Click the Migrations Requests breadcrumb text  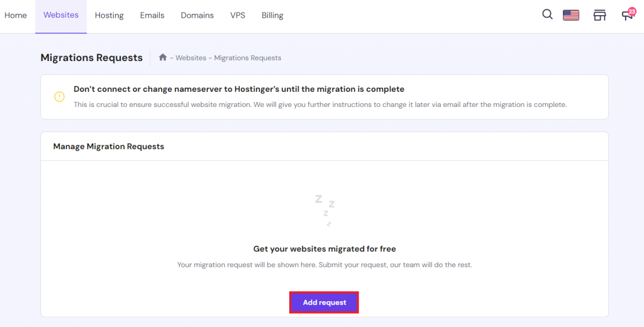[248, 58]
